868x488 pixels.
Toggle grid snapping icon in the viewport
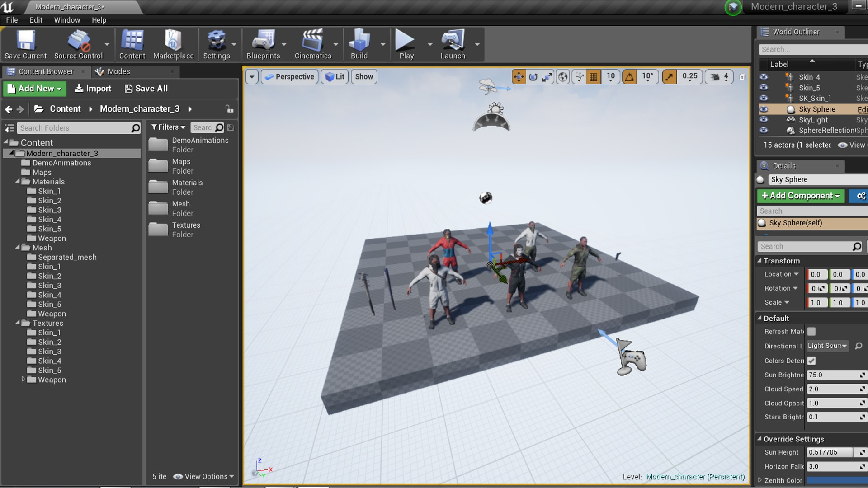pyautogui.click(x=593, y=77)
